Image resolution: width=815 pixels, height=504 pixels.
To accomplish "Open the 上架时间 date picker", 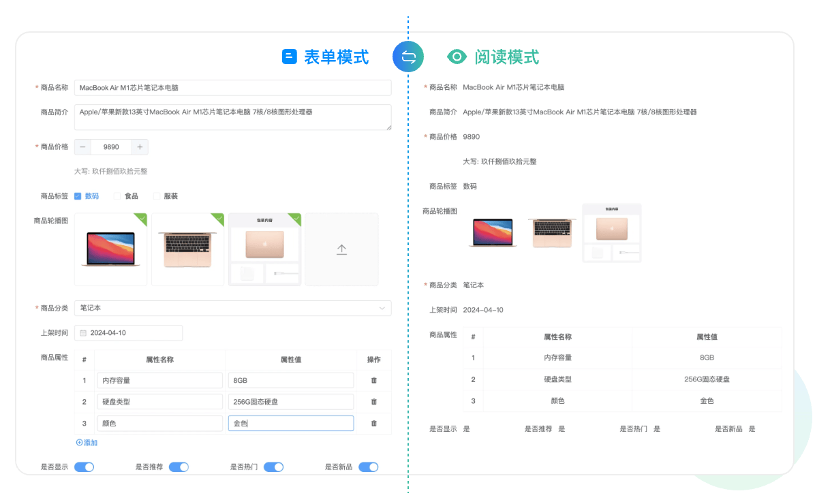I will pos(128,333).
